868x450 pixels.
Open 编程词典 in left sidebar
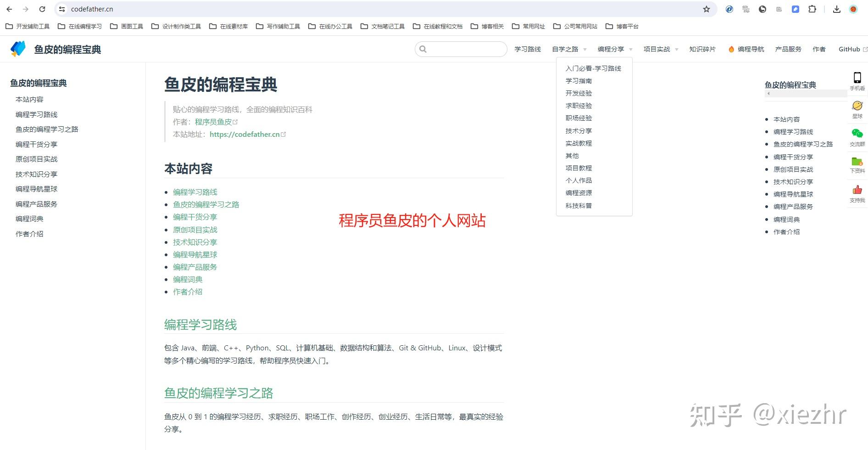(x=29, y=219)
